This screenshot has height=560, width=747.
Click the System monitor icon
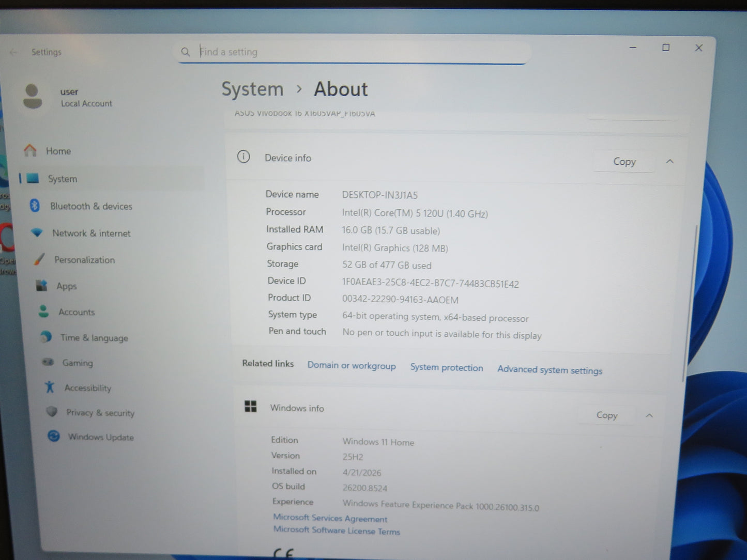[x=33, y=178]
